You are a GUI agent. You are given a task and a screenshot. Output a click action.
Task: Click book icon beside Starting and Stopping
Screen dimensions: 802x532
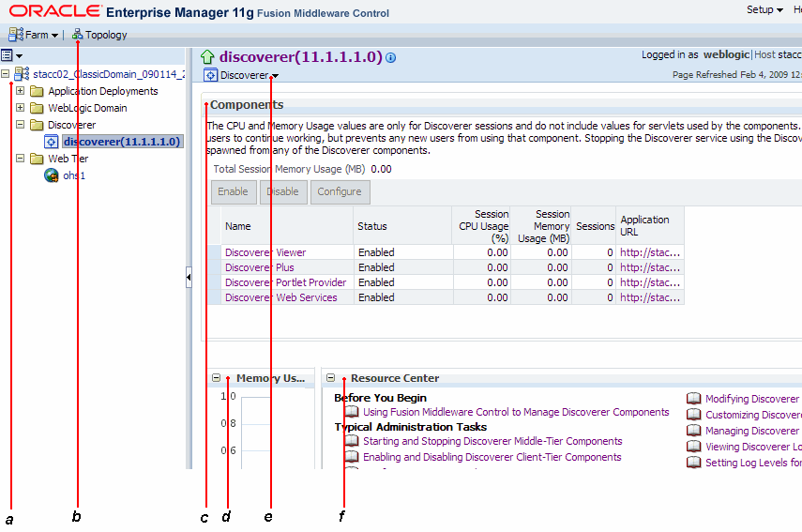tap(352, 440)
